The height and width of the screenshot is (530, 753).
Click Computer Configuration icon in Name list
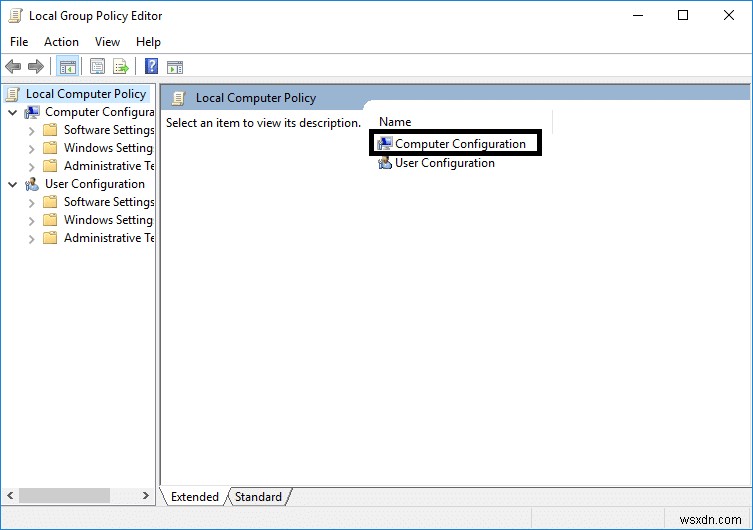tap(385, 144)
